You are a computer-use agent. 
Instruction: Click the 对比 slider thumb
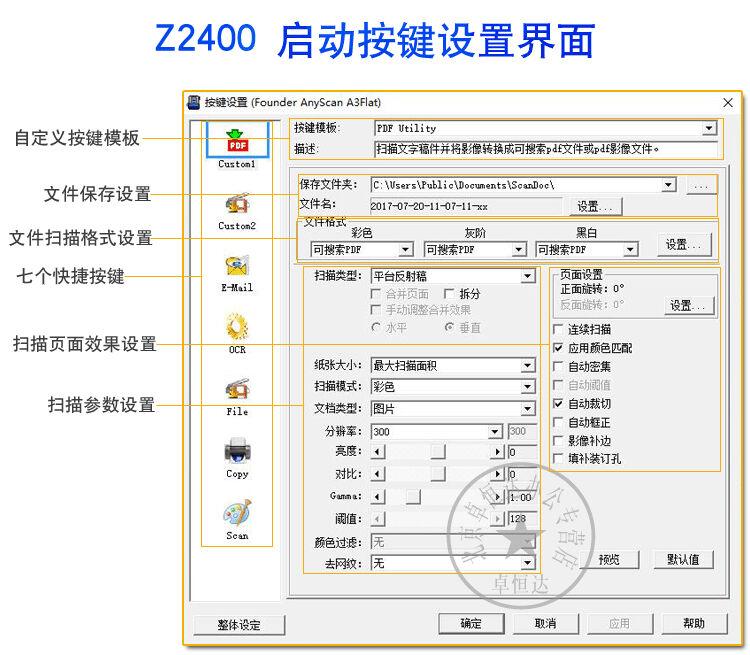(438, 474)
